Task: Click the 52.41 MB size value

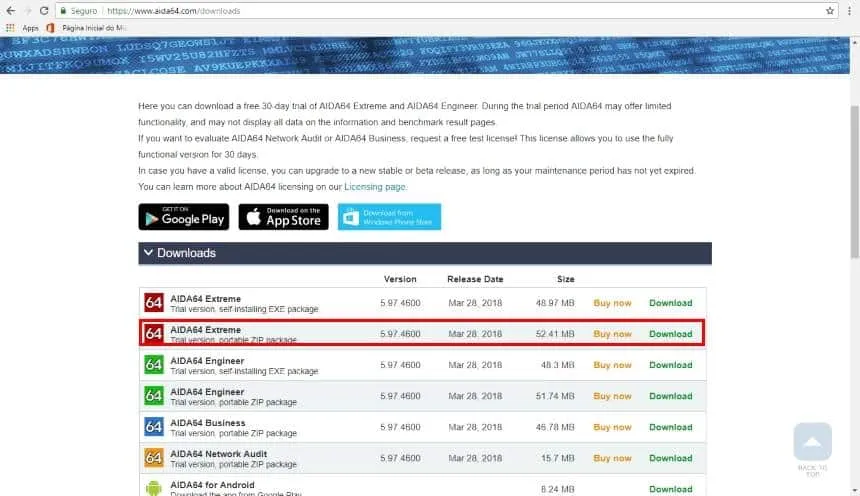Action: pyautogui.click(x=555, y=334)
